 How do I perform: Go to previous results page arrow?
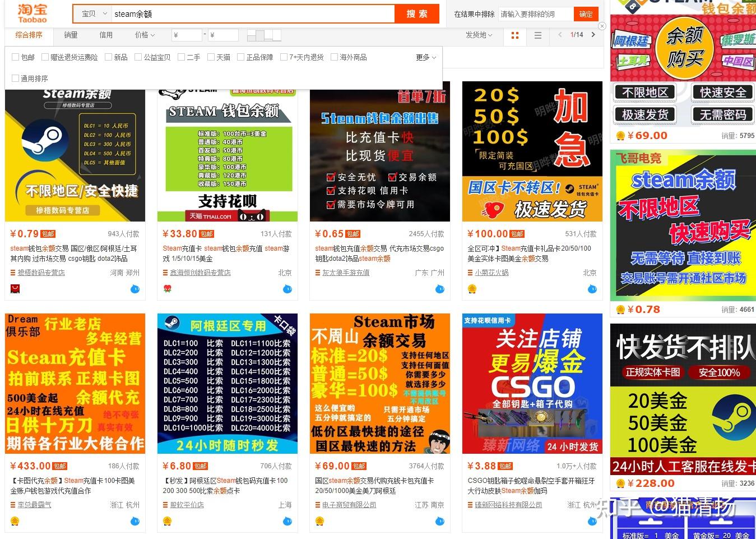coord(559,35)
